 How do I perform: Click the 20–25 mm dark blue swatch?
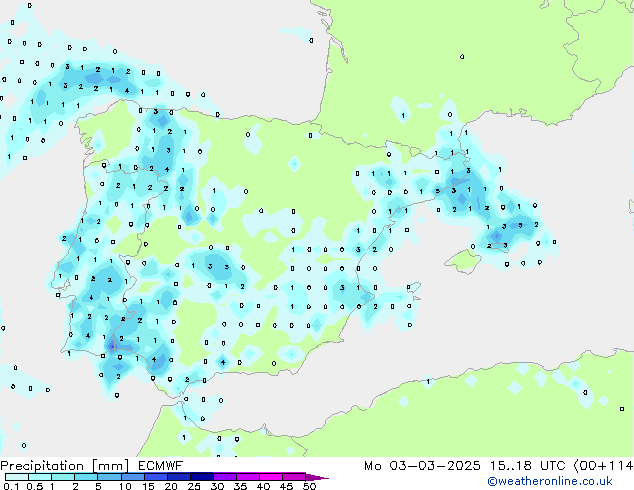179,477
